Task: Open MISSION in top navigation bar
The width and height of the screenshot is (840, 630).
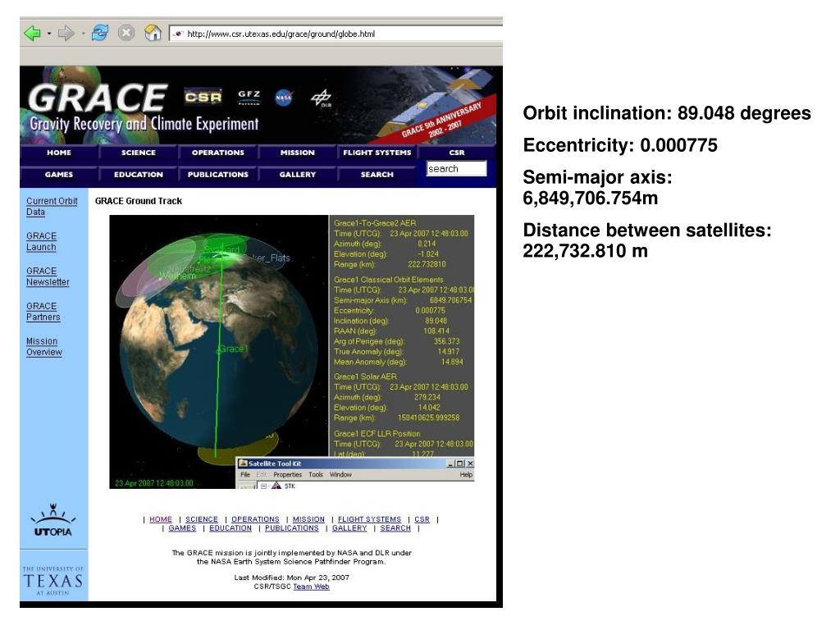Action: click(297, 153)
